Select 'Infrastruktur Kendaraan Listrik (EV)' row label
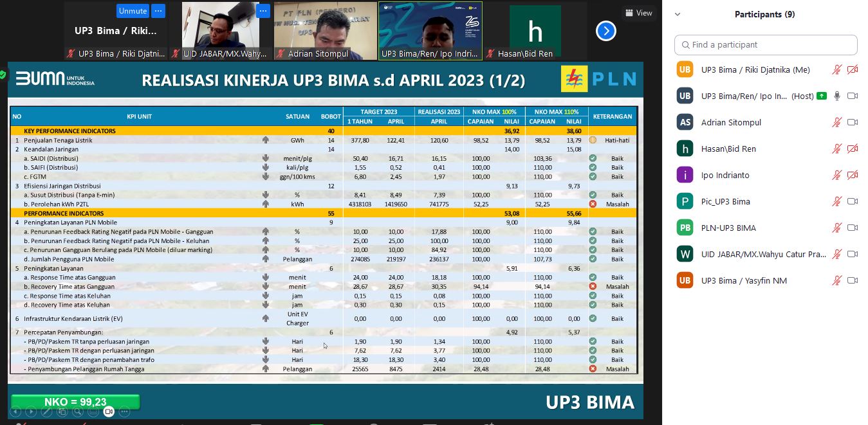The height and width of the screenshot is (425, 868). (x=73, y=318)
